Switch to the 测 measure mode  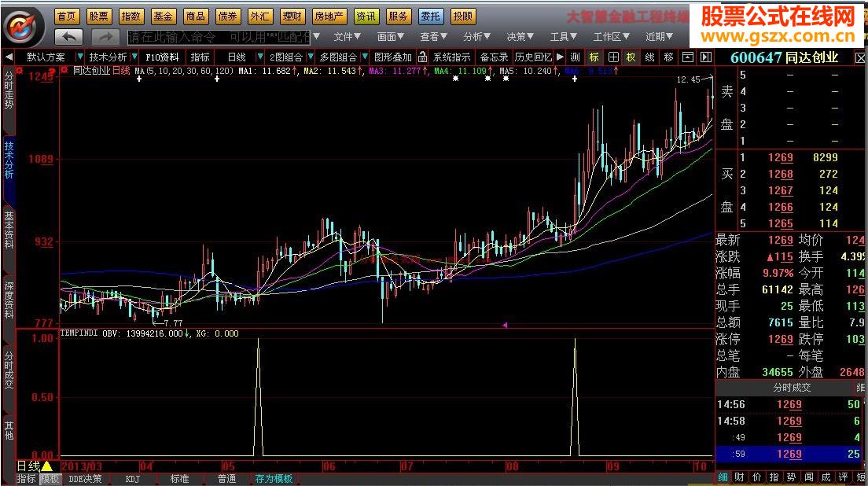[576, 57]
